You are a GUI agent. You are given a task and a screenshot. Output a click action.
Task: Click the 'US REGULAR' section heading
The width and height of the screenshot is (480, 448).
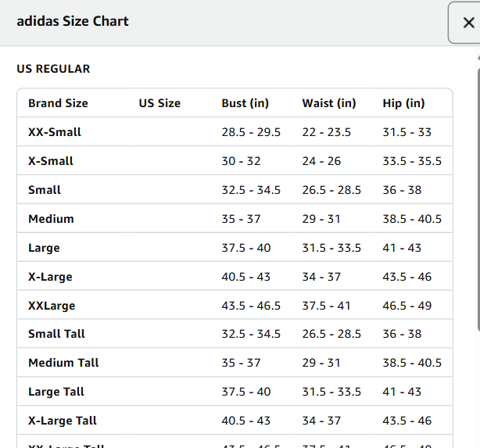coord(53,69)
